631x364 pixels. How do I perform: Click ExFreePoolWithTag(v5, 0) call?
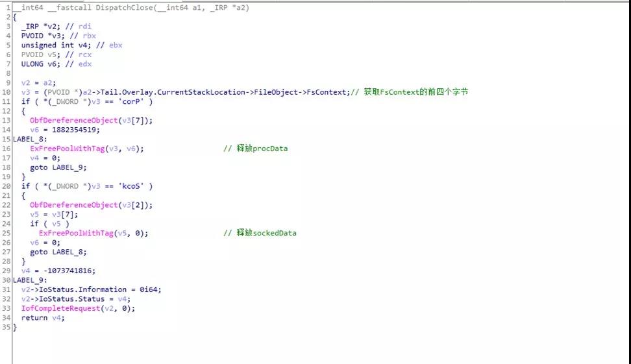click(93, 234)
